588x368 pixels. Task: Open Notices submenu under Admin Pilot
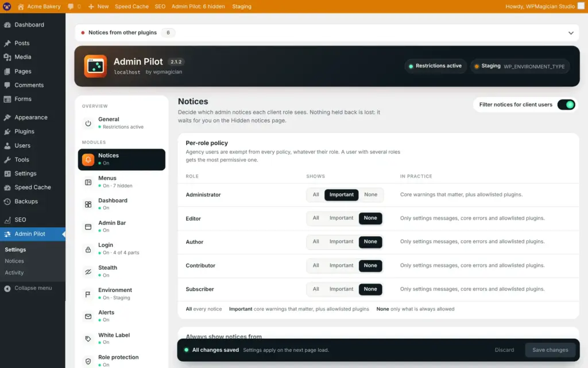[14, 261]
